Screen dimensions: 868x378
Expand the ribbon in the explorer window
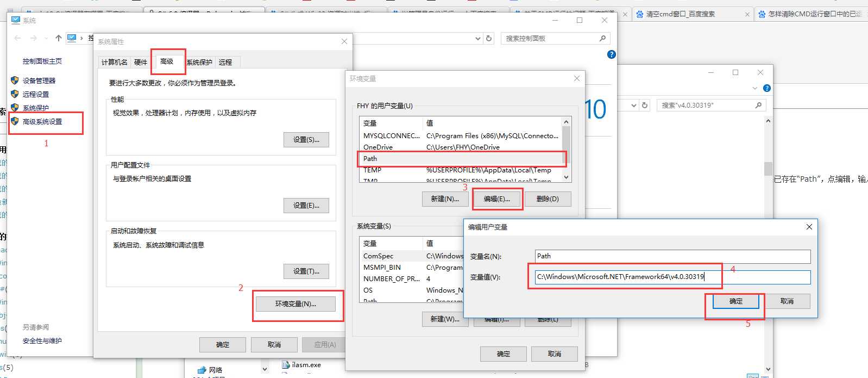coord(755,88)
